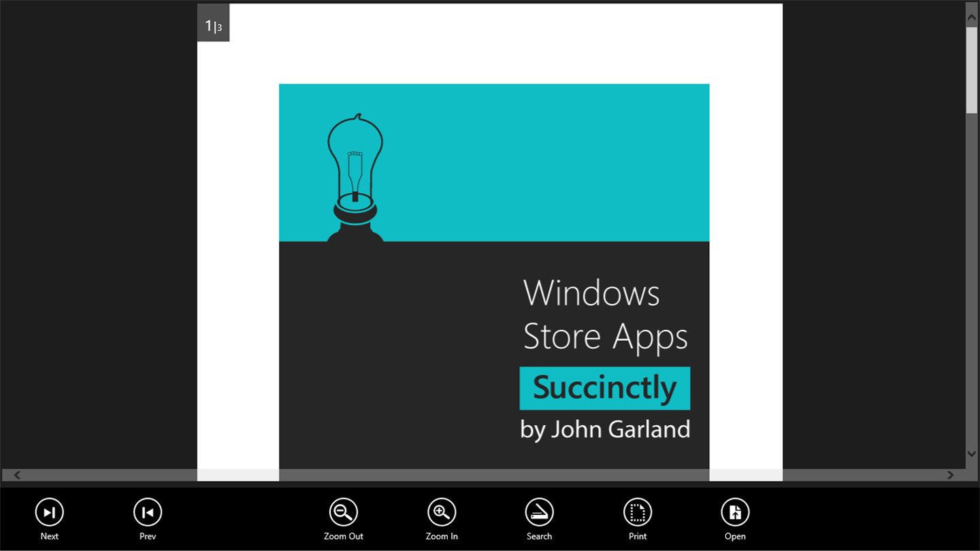Click the light bulb cover illustration
This screenshot has width=980, height=551.
pos(355,178)
